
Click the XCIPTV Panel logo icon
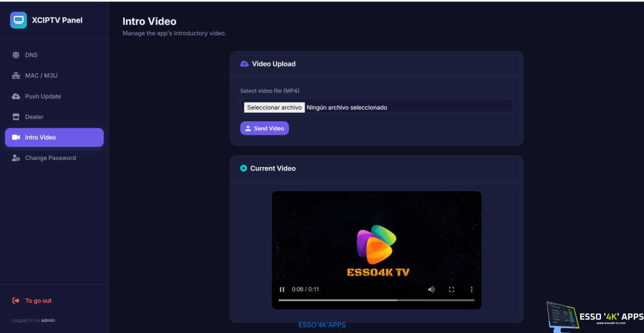[19, 20]
